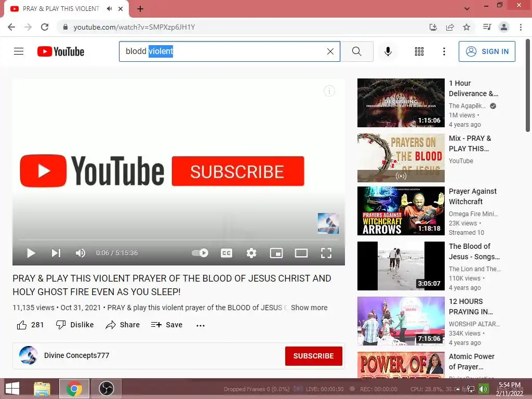This screenshot has width=532, height=399.
Task: Play the video
Action: (31, 253)
